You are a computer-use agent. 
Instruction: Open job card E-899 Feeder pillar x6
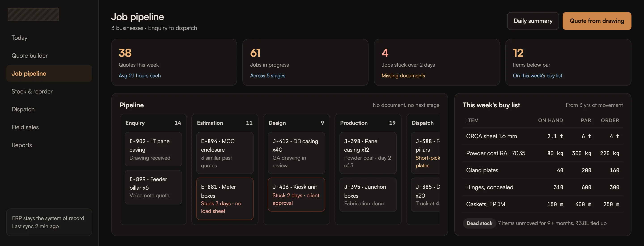(x=153, y=187)
